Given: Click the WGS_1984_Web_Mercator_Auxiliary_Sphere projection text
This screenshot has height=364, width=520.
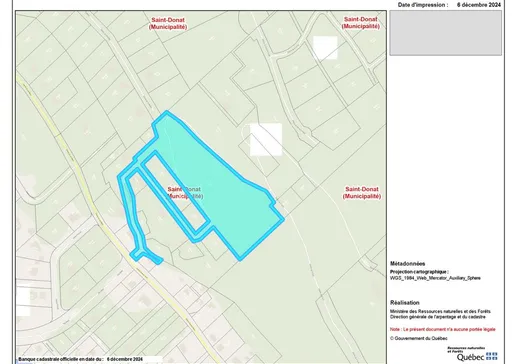Looking at the screenshot, I should click(435, 278).
